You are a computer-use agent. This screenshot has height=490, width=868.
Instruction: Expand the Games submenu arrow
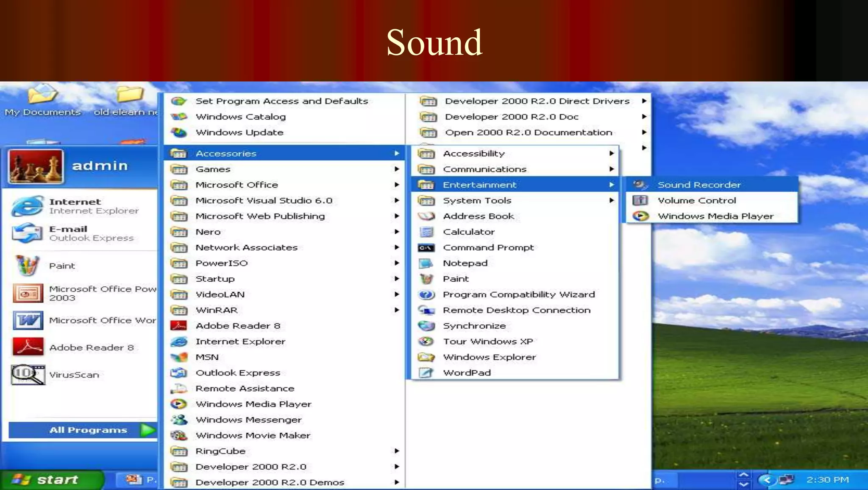click(x=397, y=169)
